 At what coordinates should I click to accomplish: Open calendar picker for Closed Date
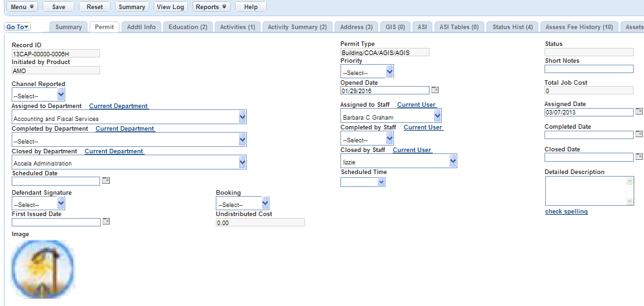click(639, 157)
